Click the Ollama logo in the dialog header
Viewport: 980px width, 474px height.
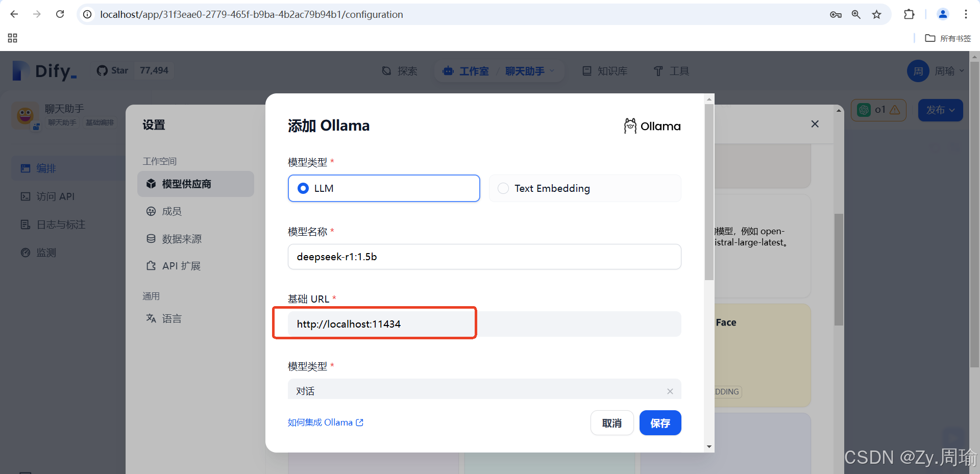[x=652, y=126]
